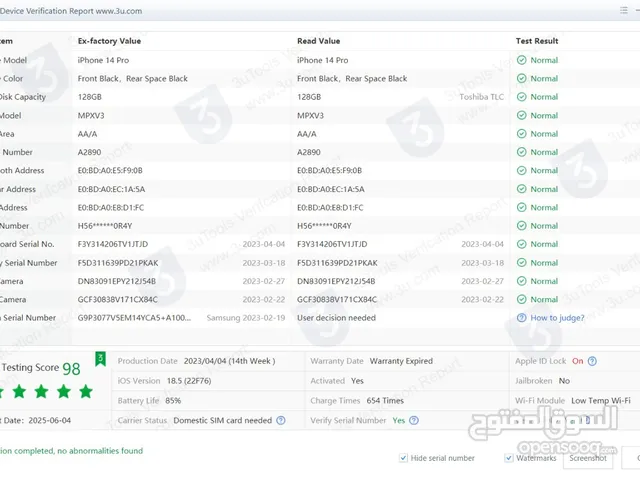Click the Read Value column header

click(x=318, y=41)
